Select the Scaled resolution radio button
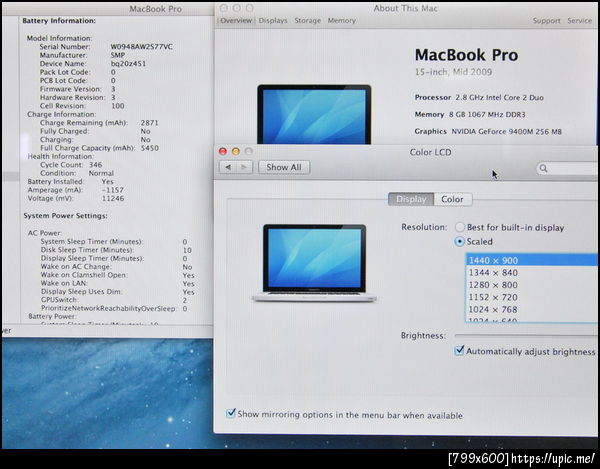Screen dimensions: 600x469 [x=460, y=241]
